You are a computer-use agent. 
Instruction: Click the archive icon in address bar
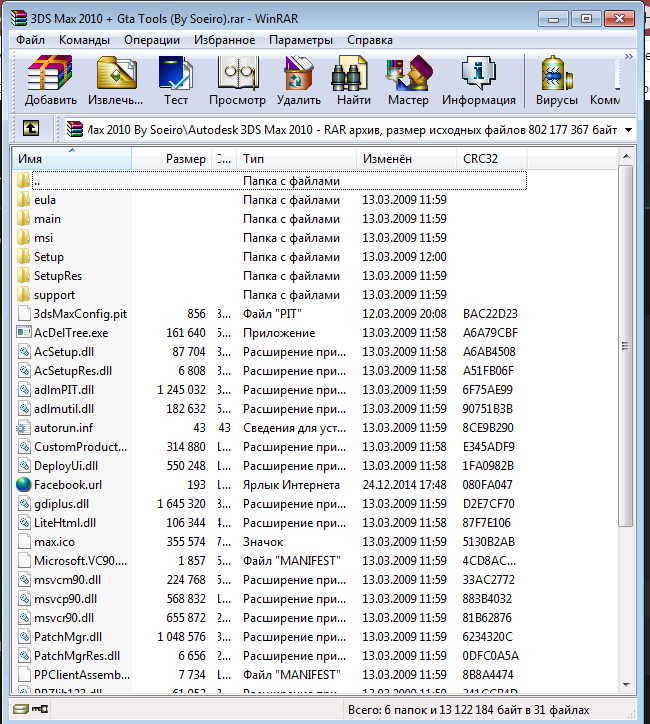(x=75, y=129)
